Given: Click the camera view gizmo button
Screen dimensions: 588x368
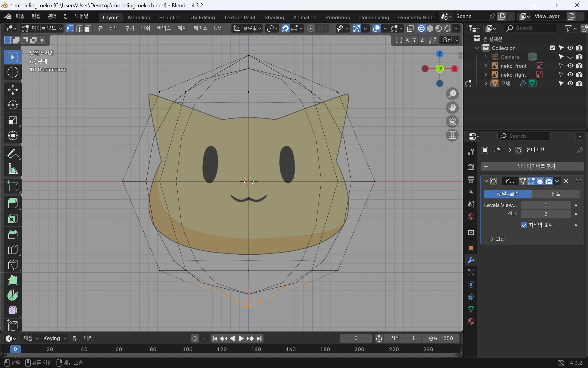Looking at the screenshot, I should (x=452, y=121).
